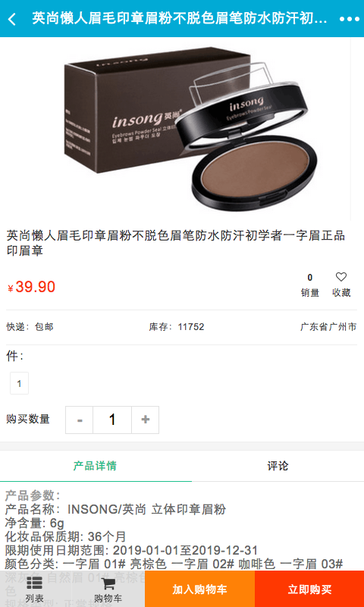Click the 广东省广州市 location text
Screen dimensions: 364x607
pos(328,327)
